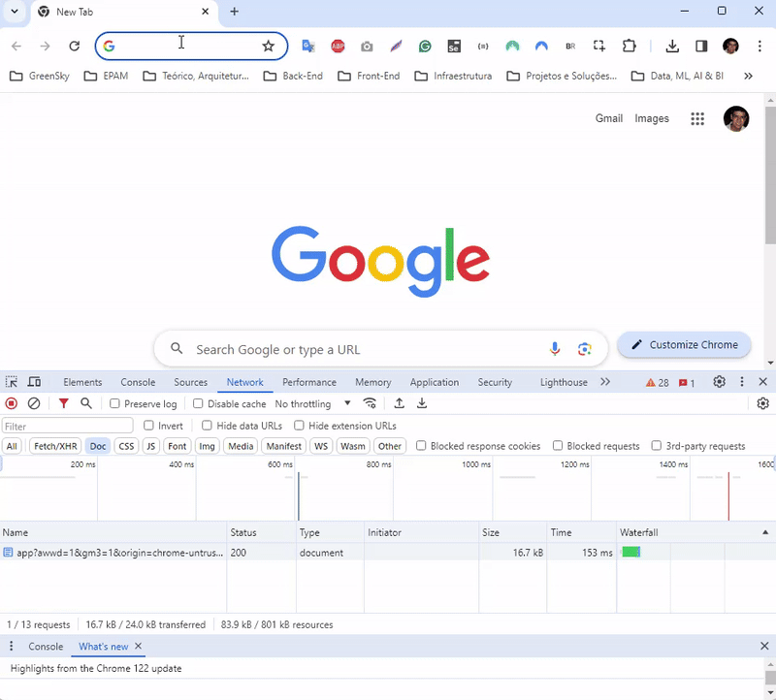Open the Gmail link
Viewport: 776px width, 700px height.
click(x=609, y=118)
